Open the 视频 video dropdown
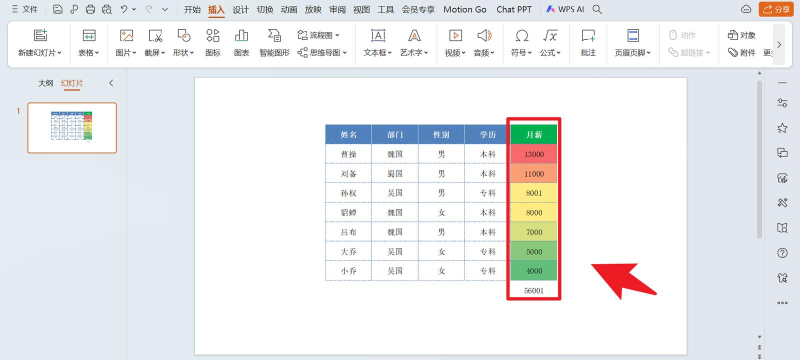Viewport: 800px width, 360px height. 455,53
